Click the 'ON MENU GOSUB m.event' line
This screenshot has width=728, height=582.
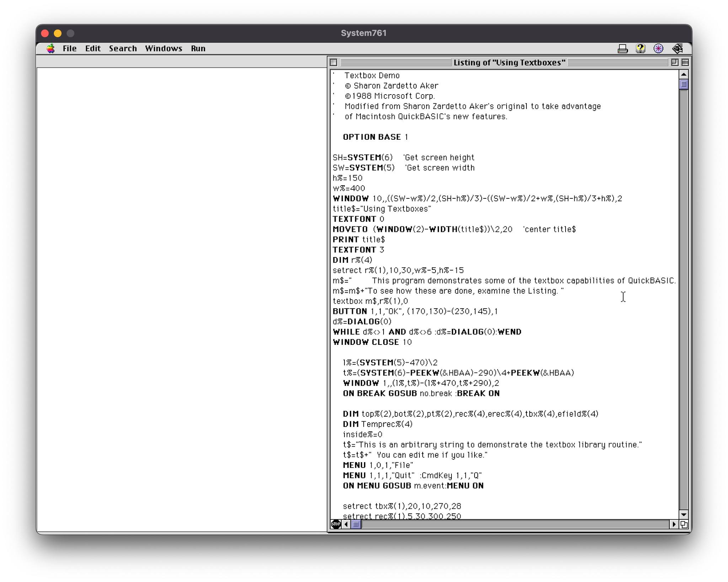[413, 486]
